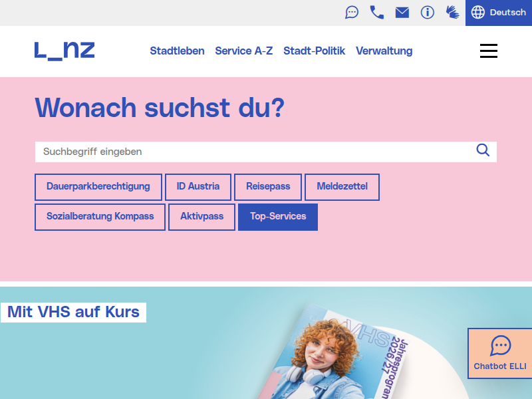Click the Wonach suchst du? heading
The width and height of the screenshot is (532, 399).
tap(160, 108)
